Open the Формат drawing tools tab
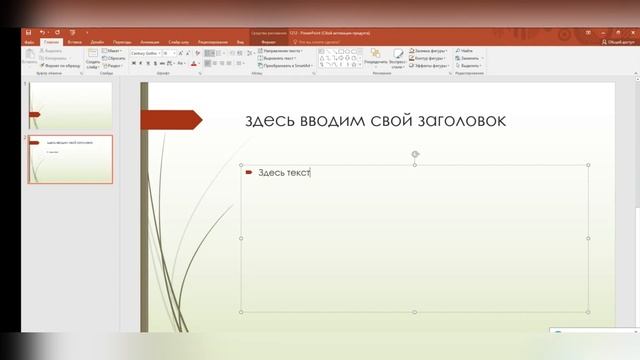 click(268, 42)
